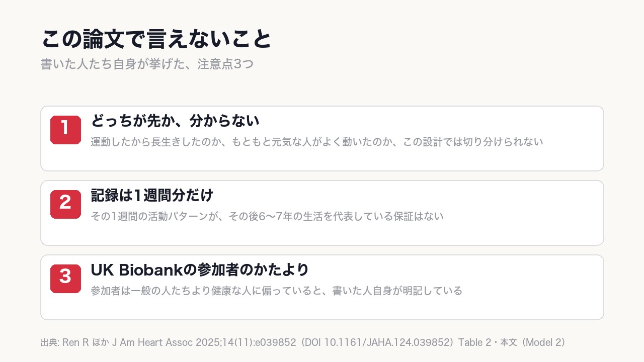This screenshot has width=644, height=362.
Task: Click the heading UK Biobankの参加者のかたより
Action: [200, 269]
